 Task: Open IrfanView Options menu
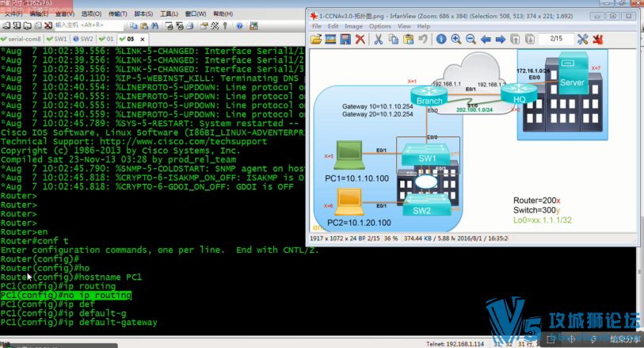click(380, 26)
